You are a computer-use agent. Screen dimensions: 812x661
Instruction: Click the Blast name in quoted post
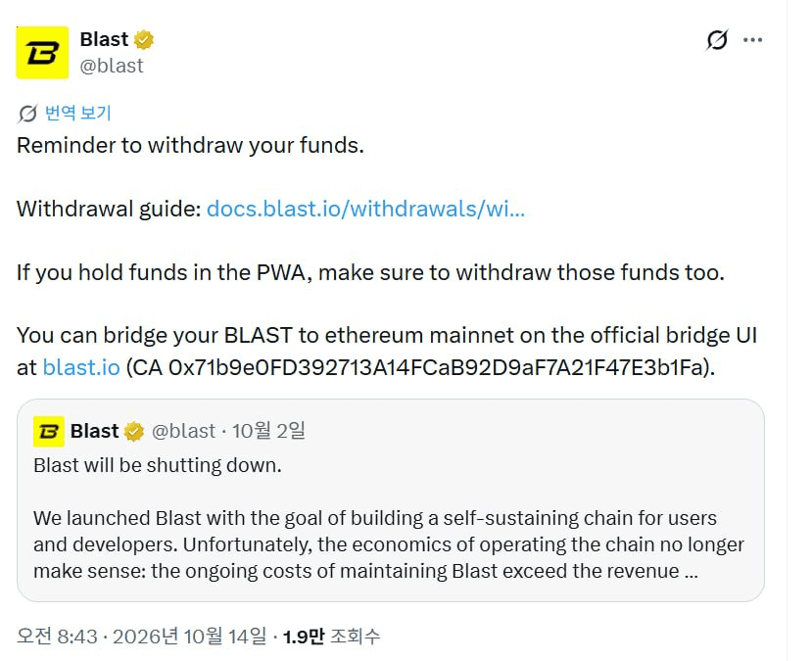click(95, 431)
